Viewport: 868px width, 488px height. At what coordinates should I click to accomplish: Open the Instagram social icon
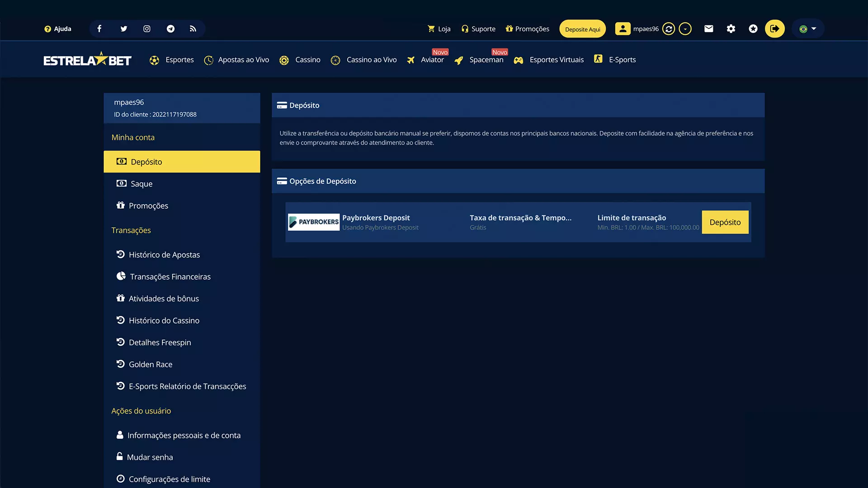[147, 29]
